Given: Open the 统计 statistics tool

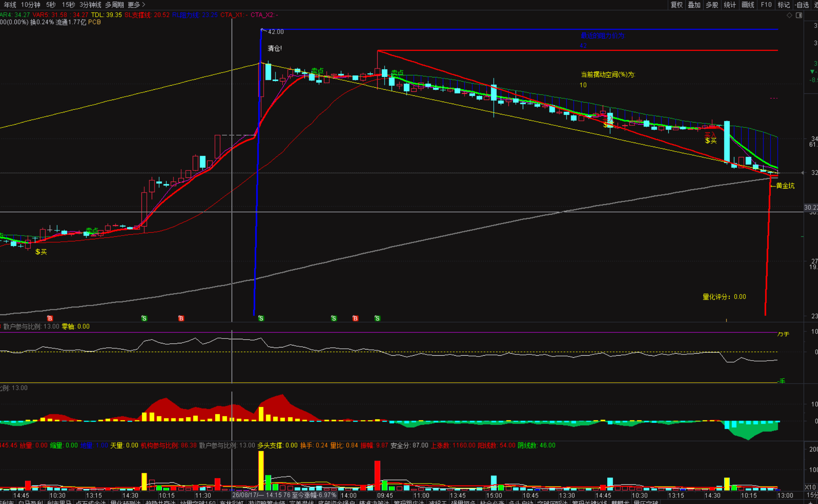Looking at the screenshot, I should coord(730,5).
